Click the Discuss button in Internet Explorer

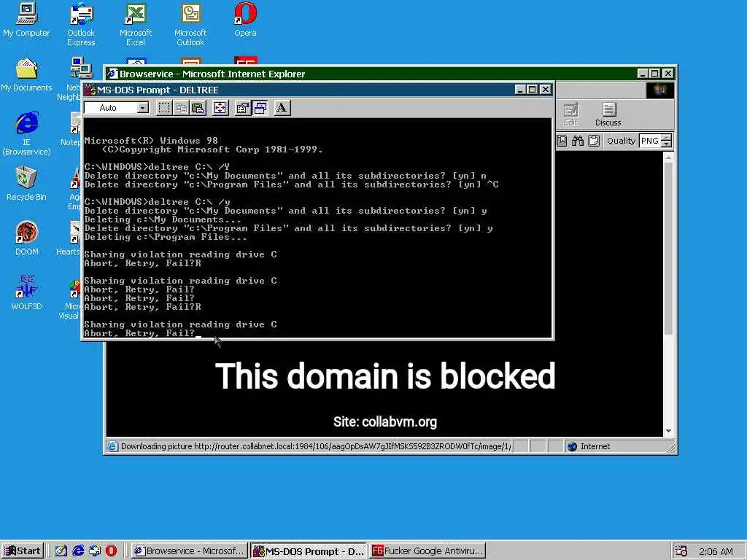click(x=608, y=114)
